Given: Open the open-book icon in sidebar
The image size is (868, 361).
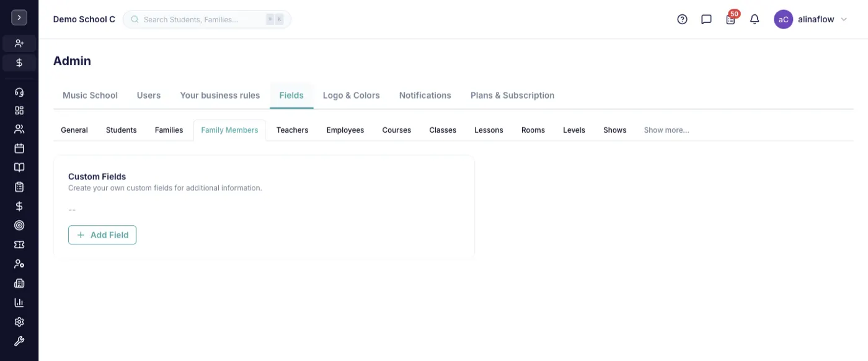Looking at the screenshot, I should tap(19, 167).
